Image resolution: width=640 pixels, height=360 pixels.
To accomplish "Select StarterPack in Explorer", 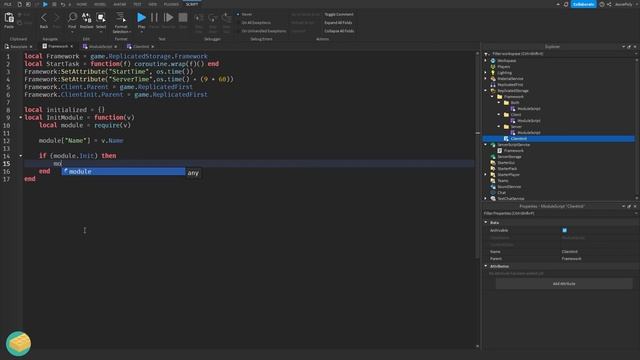I will click(507, 169).
